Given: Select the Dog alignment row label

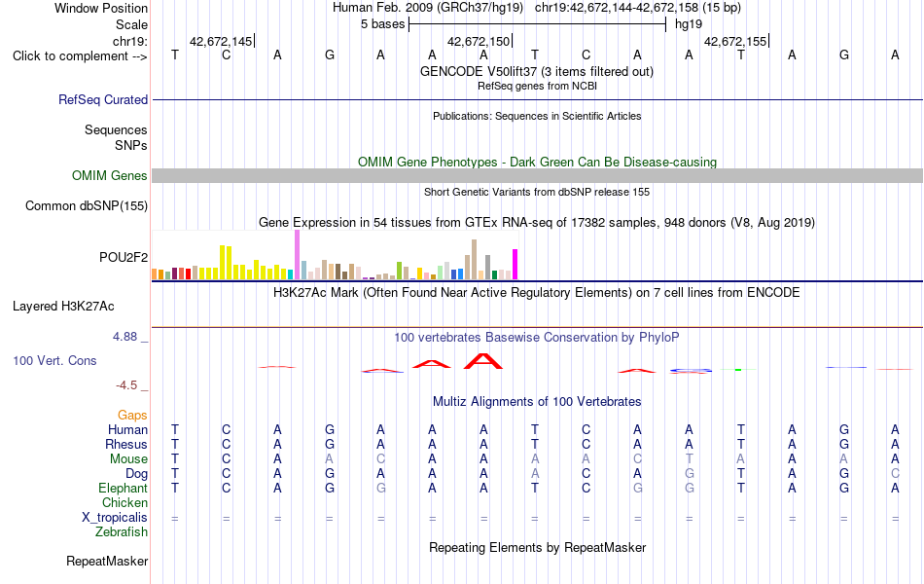Looking at the screenshot, I should pos(136,474).
